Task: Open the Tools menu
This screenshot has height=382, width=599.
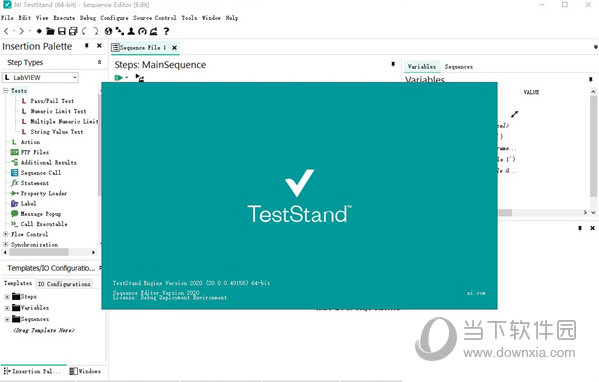Action: (189, 18)
